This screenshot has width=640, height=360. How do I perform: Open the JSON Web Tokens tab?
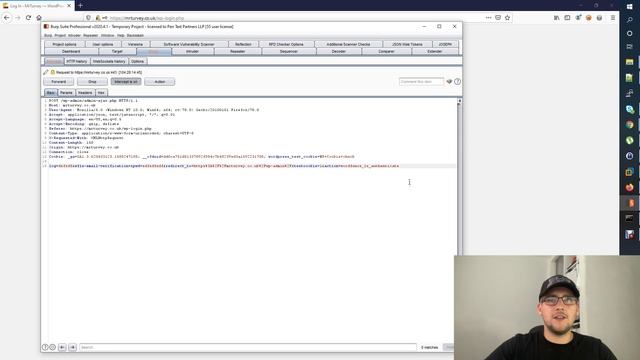coord(407,44)
